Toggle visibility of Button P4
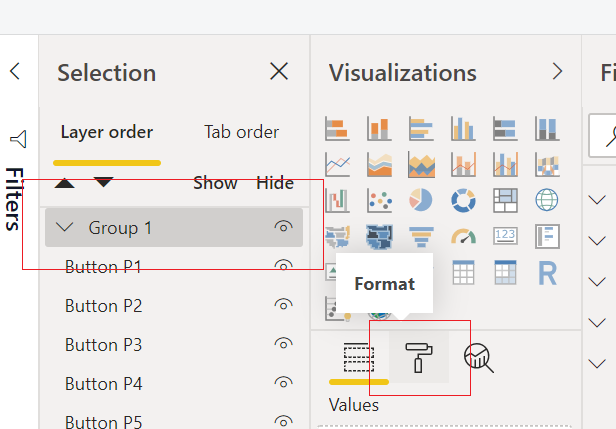 point(283,383)
